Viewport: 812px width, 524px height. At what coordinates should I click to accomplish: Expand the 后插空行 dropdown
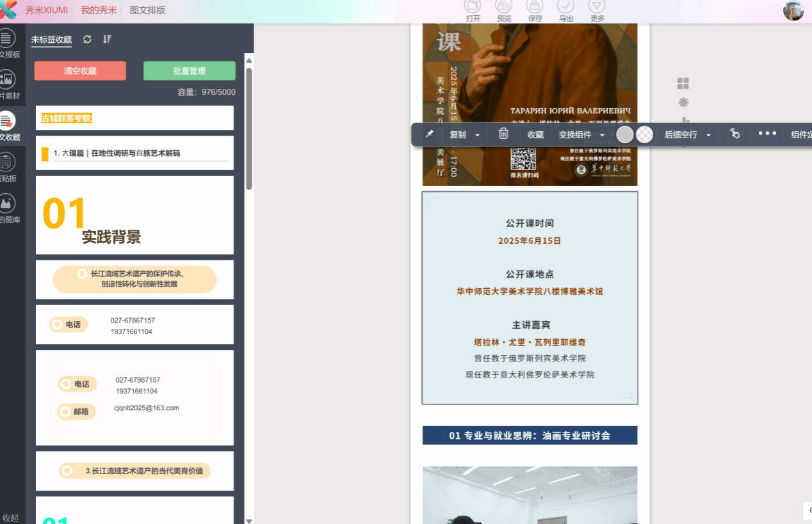(x=708, y=135)
